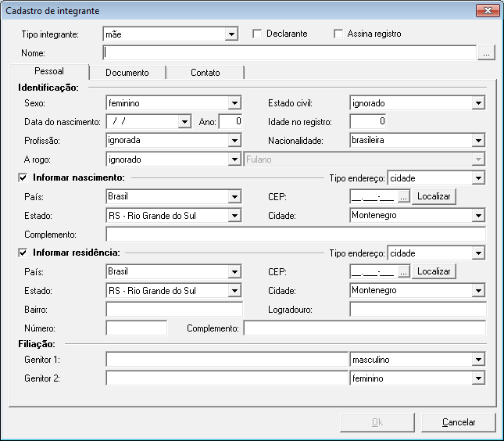
Task: Enable the Declarante checkbox
Action: click(x=257, y=34)
